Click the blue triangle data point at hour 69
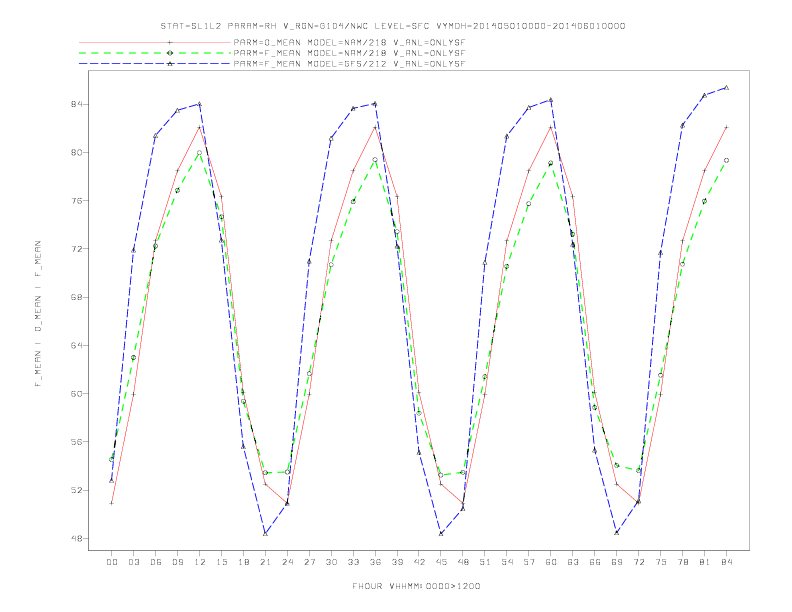The height and width of the screenshot is (612, 792). 617,532
